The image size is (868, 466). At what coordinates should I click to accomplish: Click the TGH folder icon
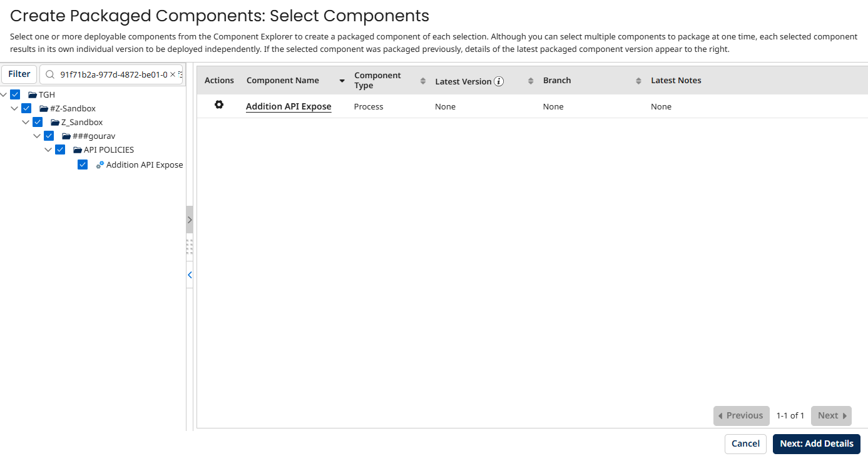tap(33, 95)
